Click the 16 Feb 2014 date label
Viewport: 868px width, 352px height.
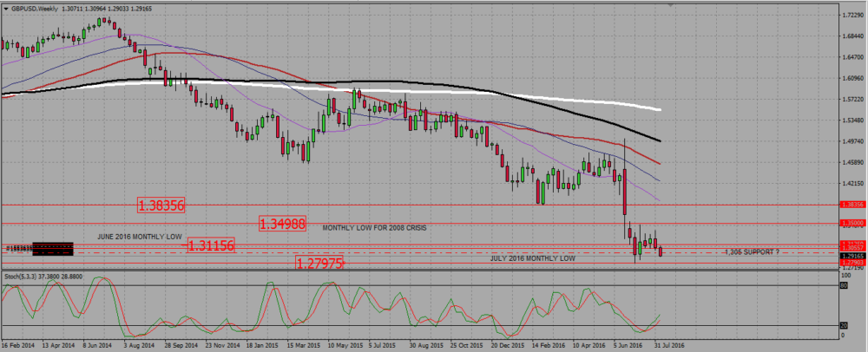coord(17,343)
